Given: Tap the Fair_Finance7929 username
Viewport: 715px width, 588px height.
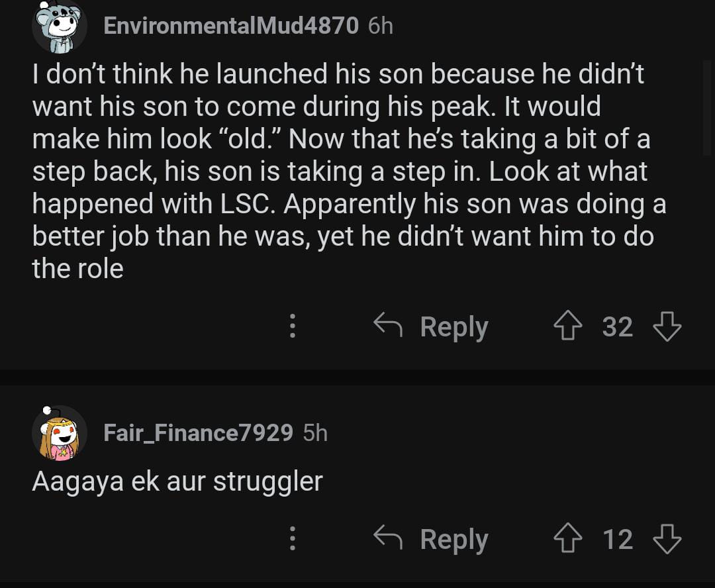Looking at the screenshot, I should tap(198, 433).
